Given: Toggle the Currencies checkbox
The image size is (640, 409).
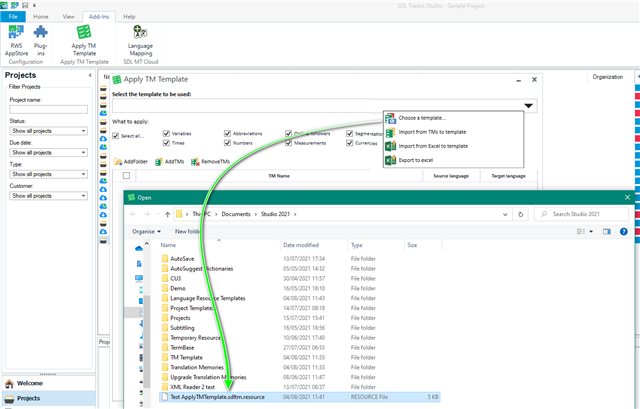Looking at the screenshot, I should [349, 143].
